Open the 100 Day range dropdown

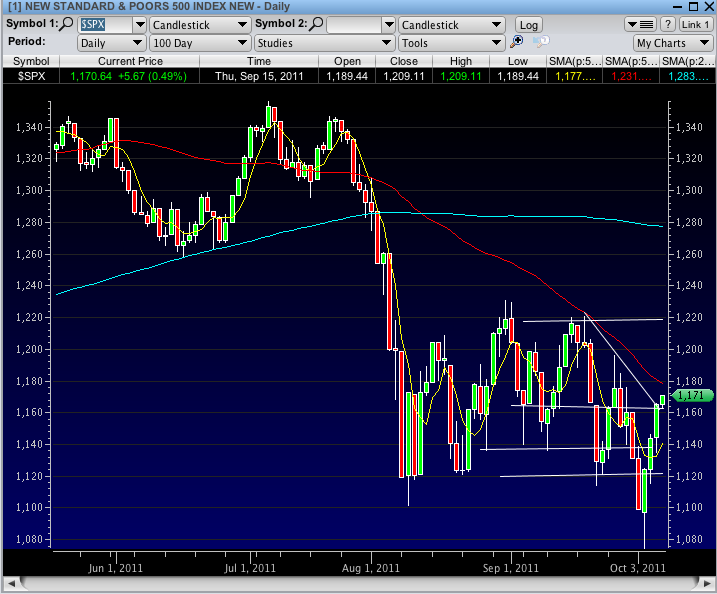pos(199,43)
